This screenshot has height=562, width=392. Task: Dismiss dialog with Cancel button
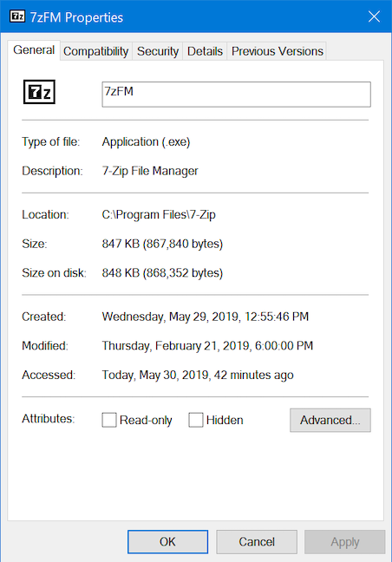click(x=257, y=541)
